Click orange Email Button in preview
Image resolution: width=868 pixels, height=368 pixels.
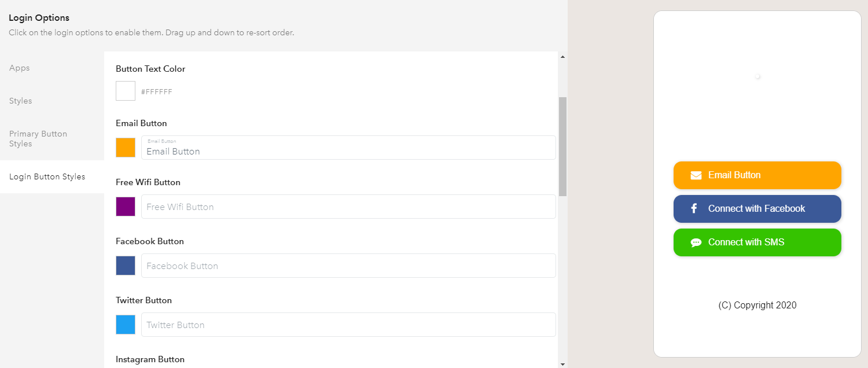coord(757,175)
